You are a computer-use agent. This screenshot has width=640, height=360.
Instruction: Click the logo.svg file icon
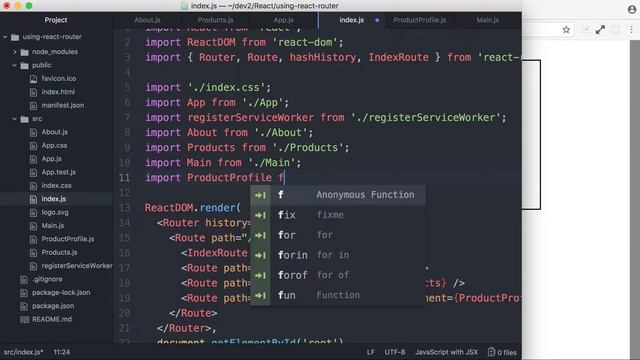coord(33,213)
